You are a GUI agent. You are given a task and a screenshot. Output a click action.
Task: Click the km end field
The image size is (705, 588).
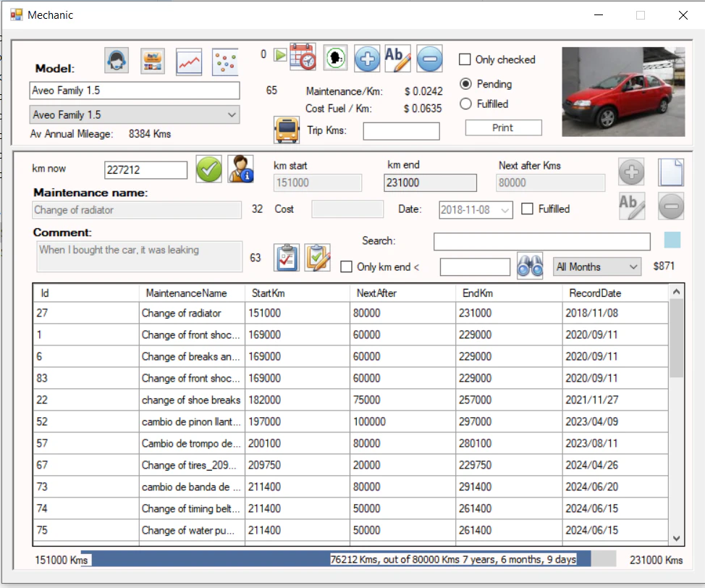coord(430,182)
